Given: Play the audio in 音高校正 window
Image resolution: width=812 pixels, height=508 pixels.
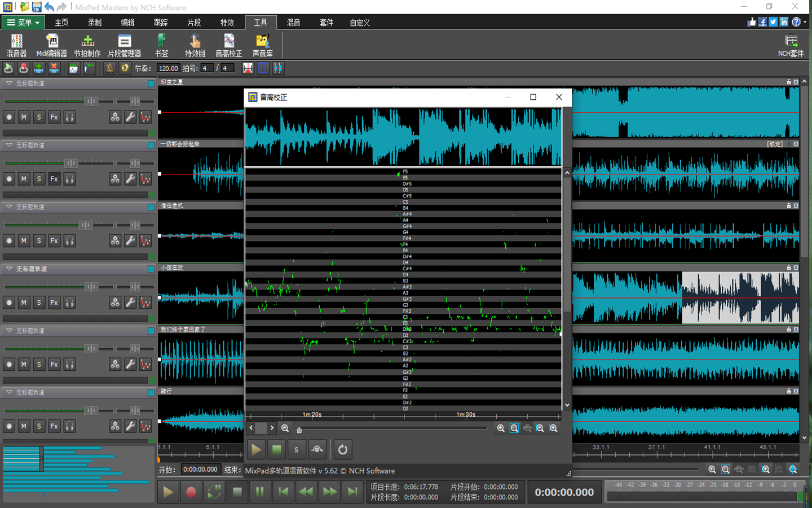Looking at the screenshot, I should click(x=256, y=449).
